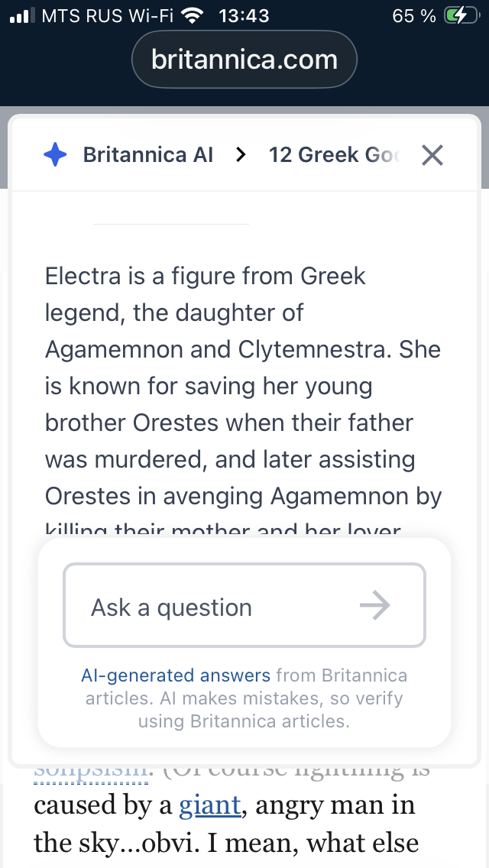Tap the MTS RUS Wi-Fi carrier label
The height and width of the screenshot is (868, 489).
click(x=107, y=16)
